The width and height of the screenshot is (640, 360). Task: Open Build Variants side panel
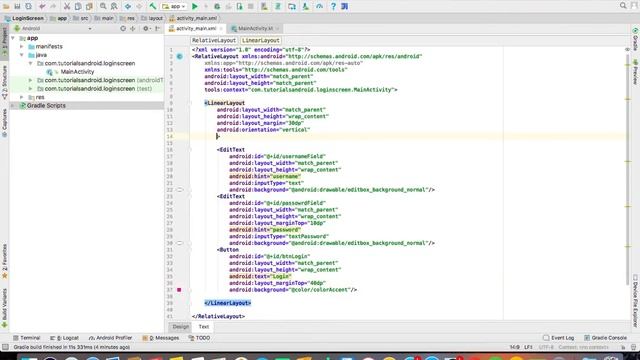4,308
